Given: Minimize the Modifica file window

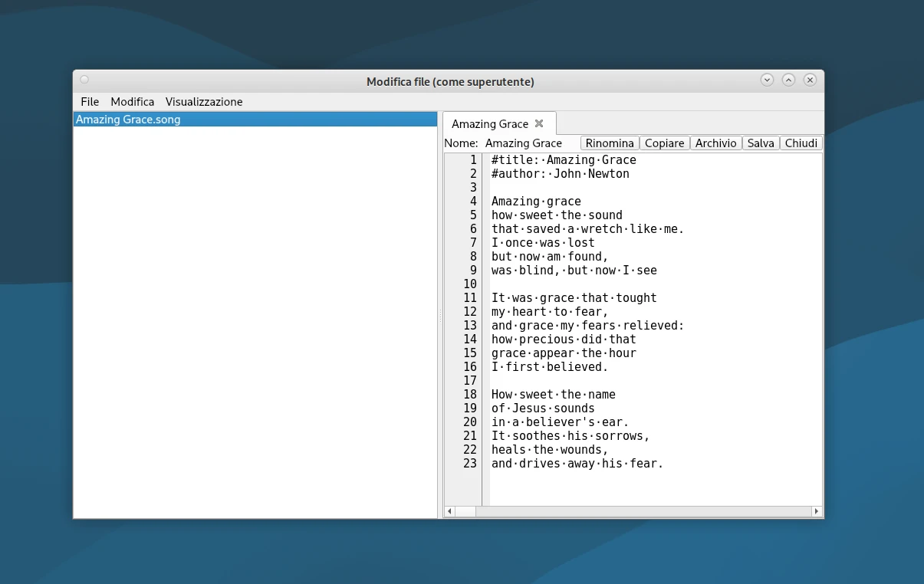Looking at the screenshot, I should click(767, 80).
